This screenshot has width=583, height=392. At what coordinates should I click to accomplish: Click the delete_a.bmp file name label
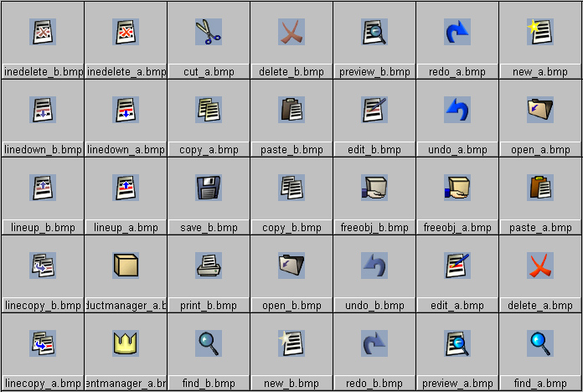pos(540,306)
